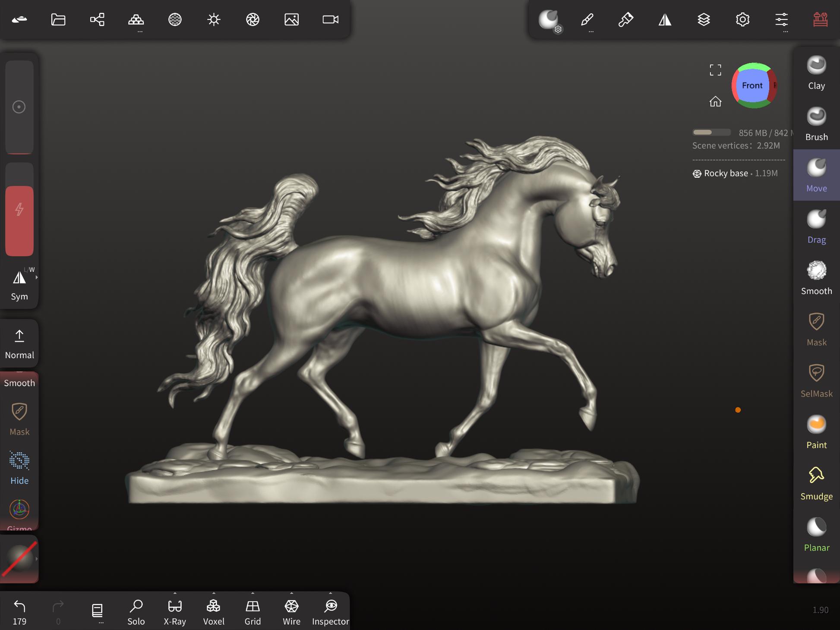The image size is (840, 630).
Task: Select the Clay brush tool
Action: pyautogui.click(x=816, y=72)
